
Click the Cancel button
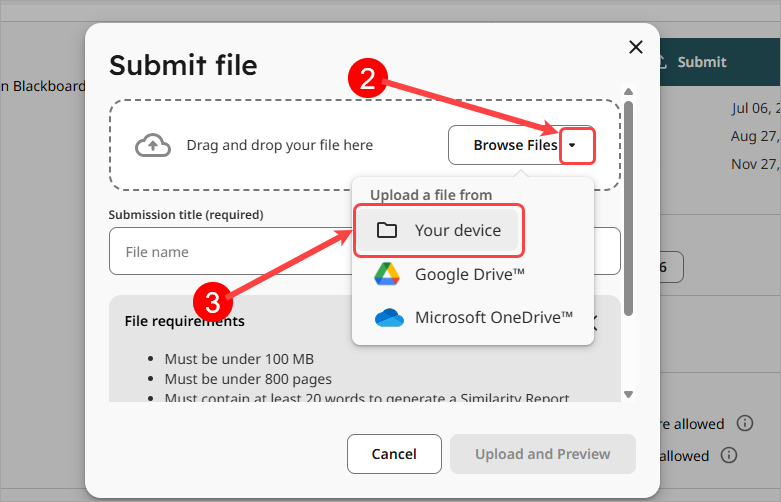394,454
